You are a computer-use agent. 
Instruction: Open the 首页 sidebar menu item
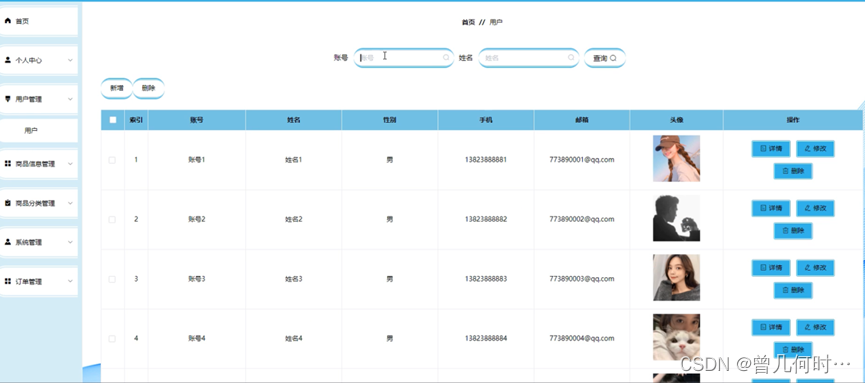click(39, 21)
